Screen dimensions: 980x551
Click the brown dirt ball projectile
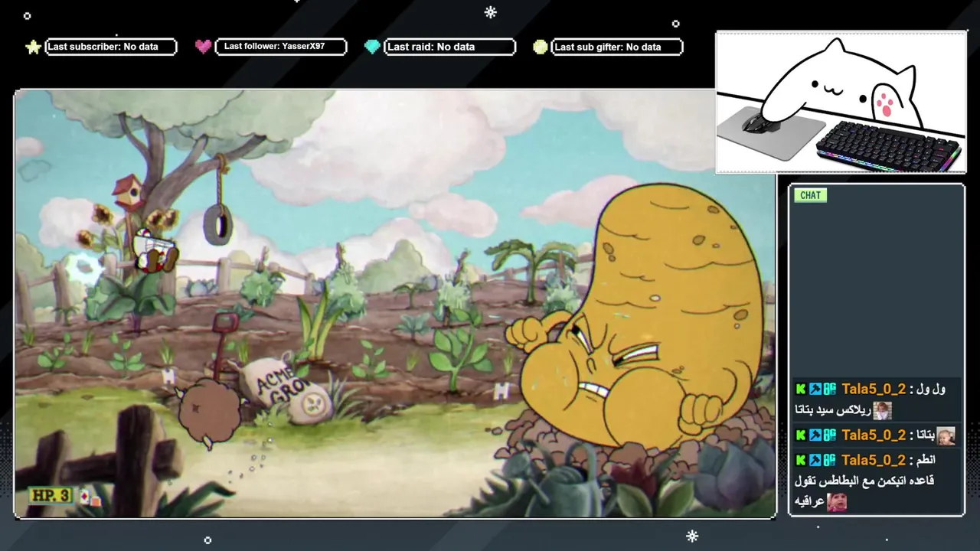point(209,412)
